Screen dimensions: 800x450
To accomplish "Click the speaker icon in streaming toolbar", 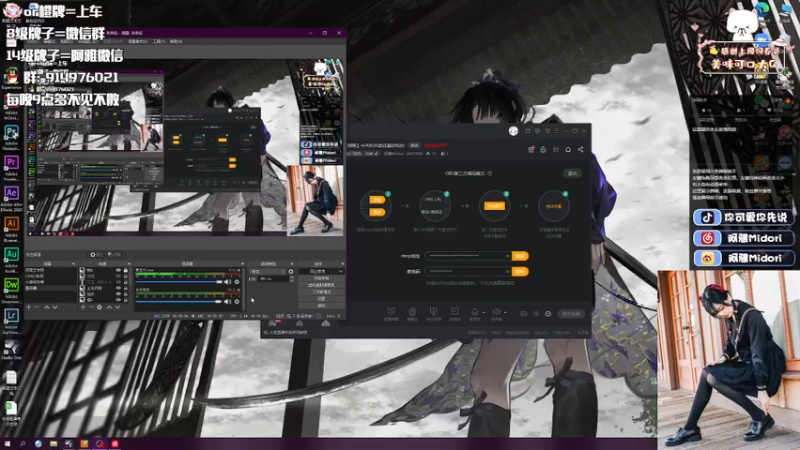I will pyautogui.click(x=496, y=312).
